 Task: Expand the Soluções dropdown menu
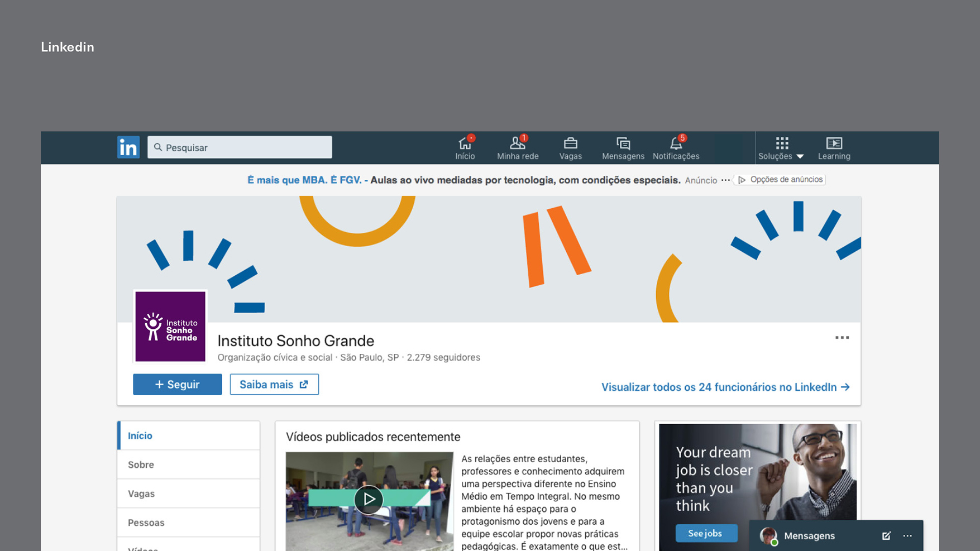click(x=781, y=148)
